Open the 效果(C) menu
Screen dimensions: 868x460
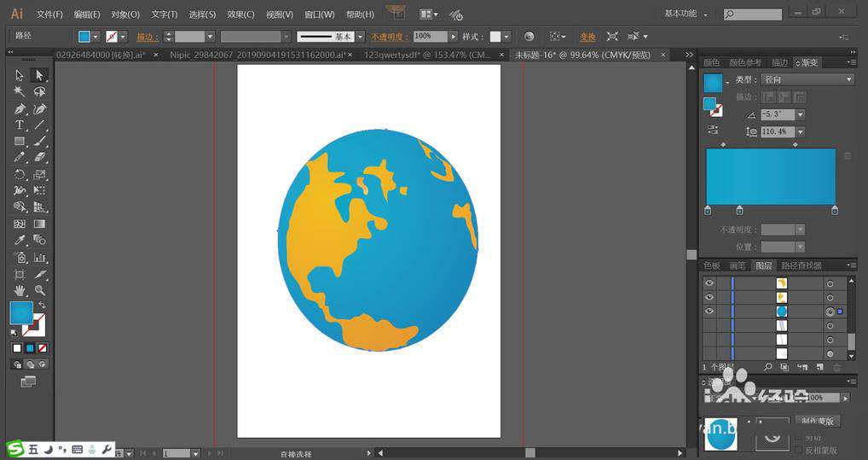click(x=240, y=15)
